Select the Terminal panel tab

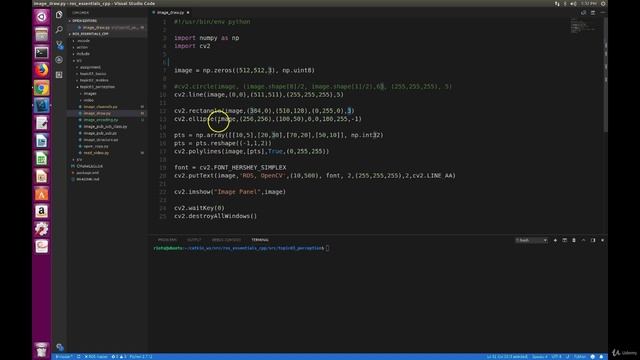coord(260,240)
